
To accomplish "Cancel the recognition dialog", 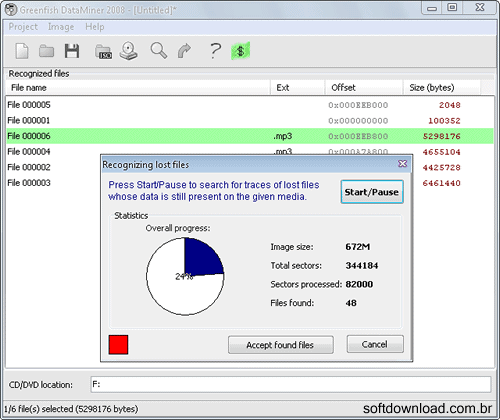I will pyautogui.click(x=375, y=344).
